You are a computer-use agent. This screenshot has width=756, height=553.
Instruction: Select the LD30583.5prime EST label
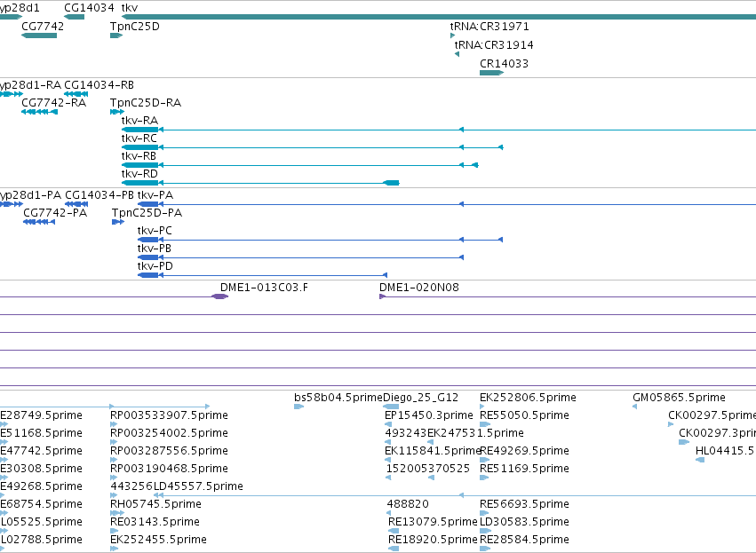[x=524, y=522]
